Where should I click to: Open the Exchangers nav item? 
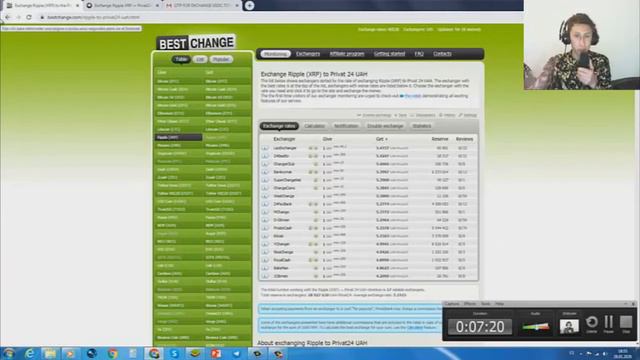click(x=308, y=54)
